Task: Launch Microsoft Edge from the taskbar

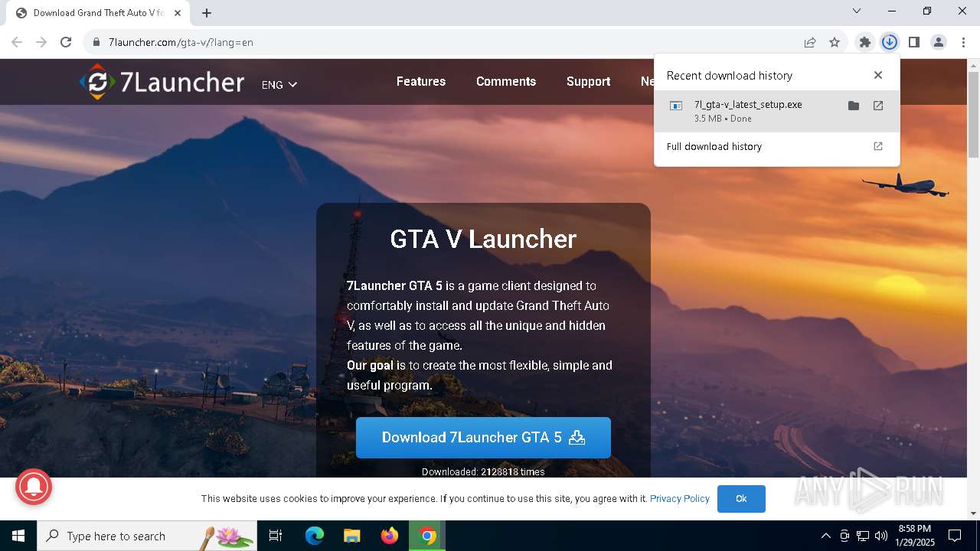Action: [x=315, y=536]
